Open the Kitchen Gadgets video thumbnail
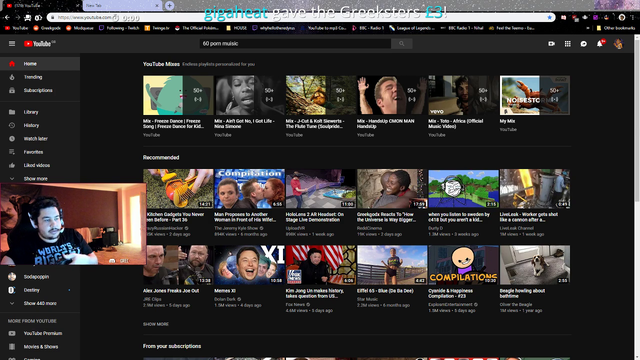 pyautogui.click(x=178, y=189)
